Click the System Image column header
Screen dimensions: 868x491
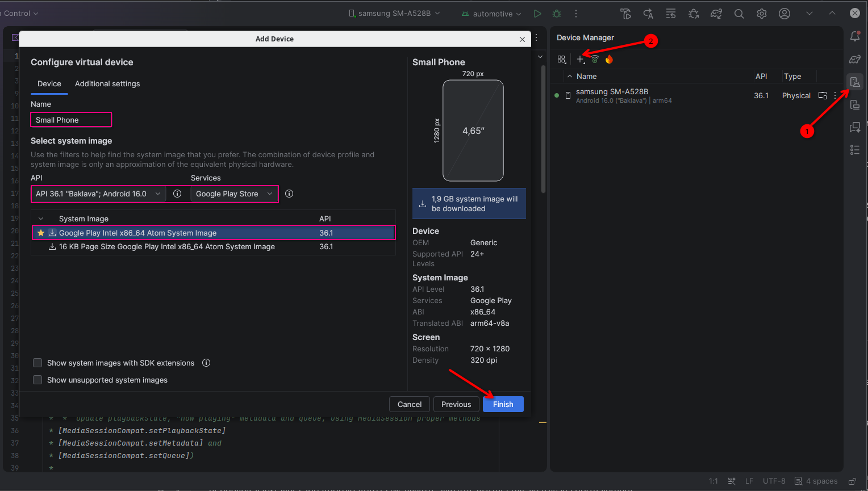pyautogui.click(x=84, y=219)
